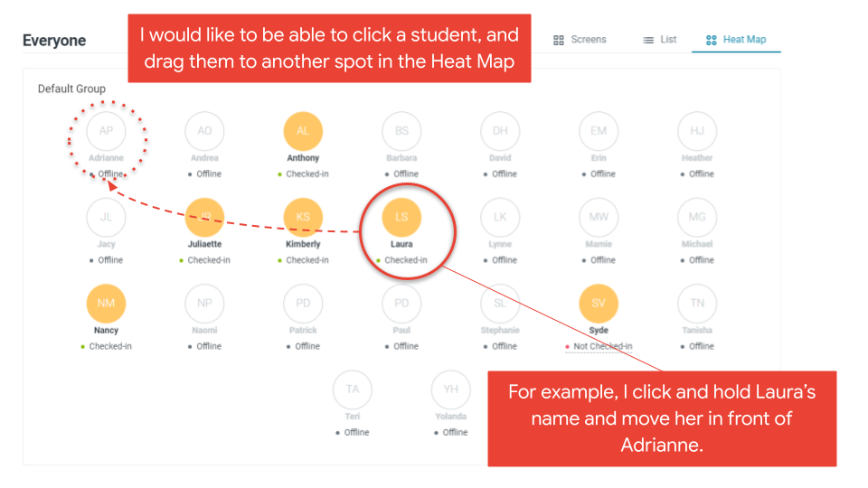The width and height of the screenshot is (868, 488).
Task: Select Patrick's PD avatar circle
Action: click(x=303, y=304)
